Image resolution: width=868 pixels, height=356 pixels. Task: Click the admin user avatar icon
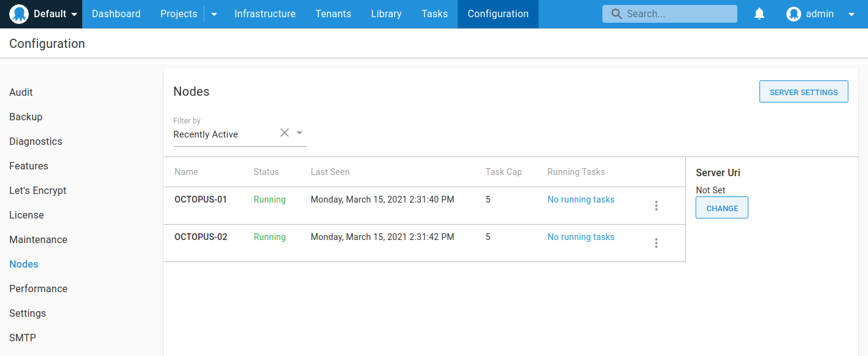coord(794,14)
